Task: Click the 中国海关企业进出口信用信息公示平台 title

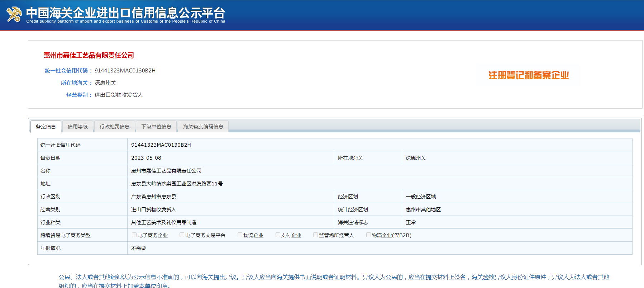Action: click(x=125, y=13)
